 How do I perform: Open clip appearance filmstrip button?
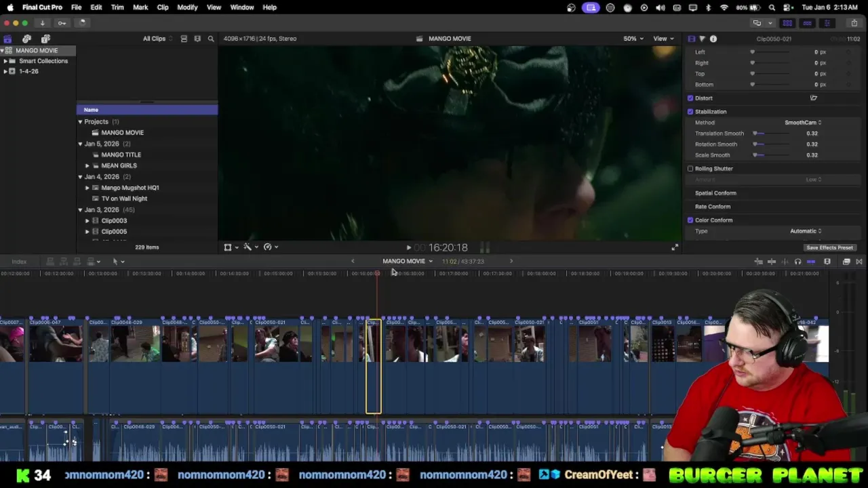pos(827,262)
